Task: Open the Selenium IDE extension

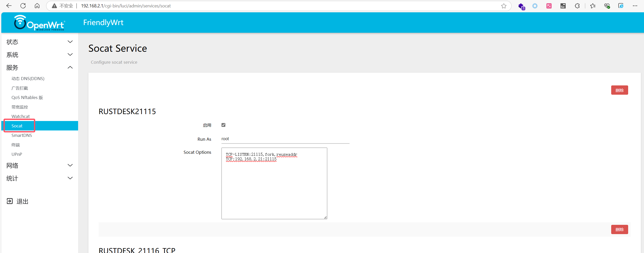Action: click(x=563, y=6)
